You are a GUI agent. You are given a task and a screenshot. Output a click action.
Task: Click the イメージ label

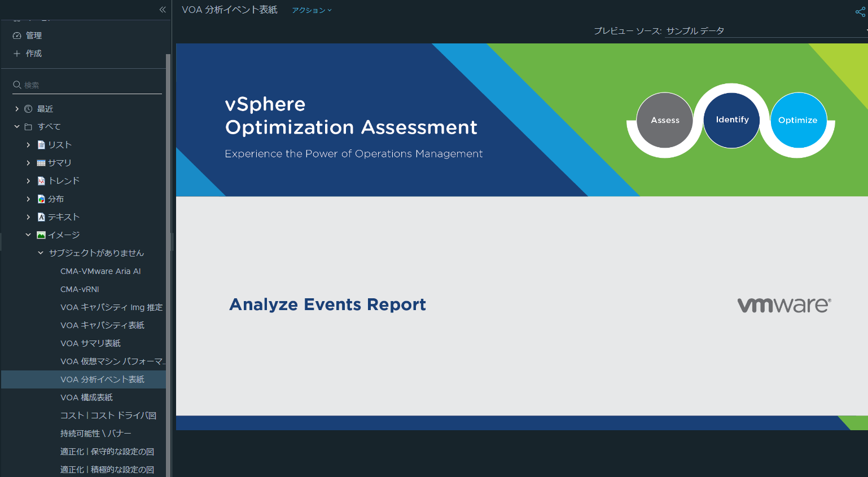point(64,235)
